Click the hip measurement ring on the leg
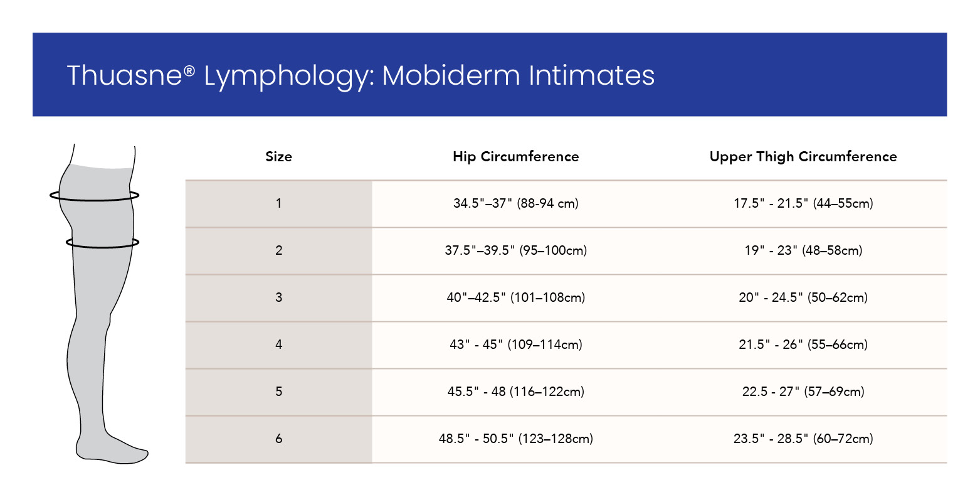Screen dimensions: 980x497 94,196
